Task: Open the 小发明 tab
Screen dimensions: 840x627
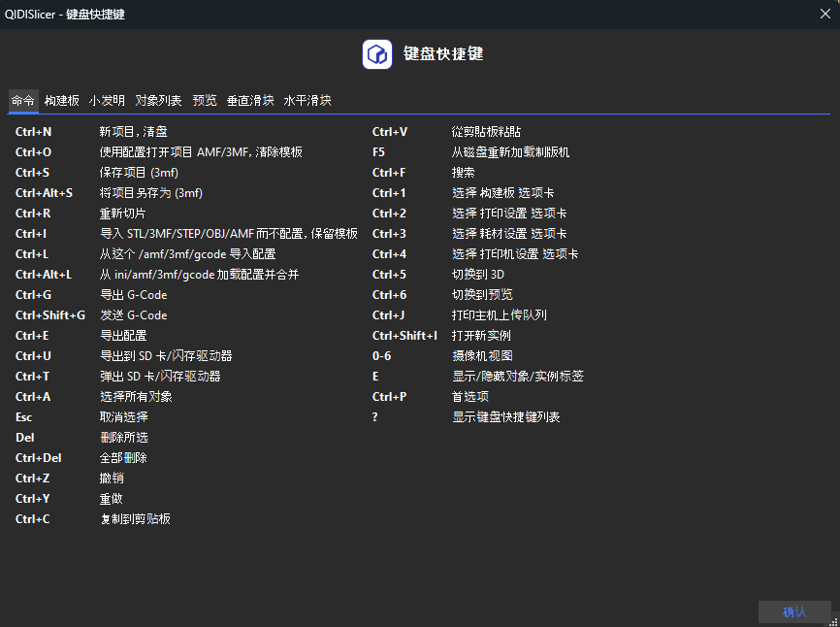Action: pyautogui.click(x=107, y=100)
